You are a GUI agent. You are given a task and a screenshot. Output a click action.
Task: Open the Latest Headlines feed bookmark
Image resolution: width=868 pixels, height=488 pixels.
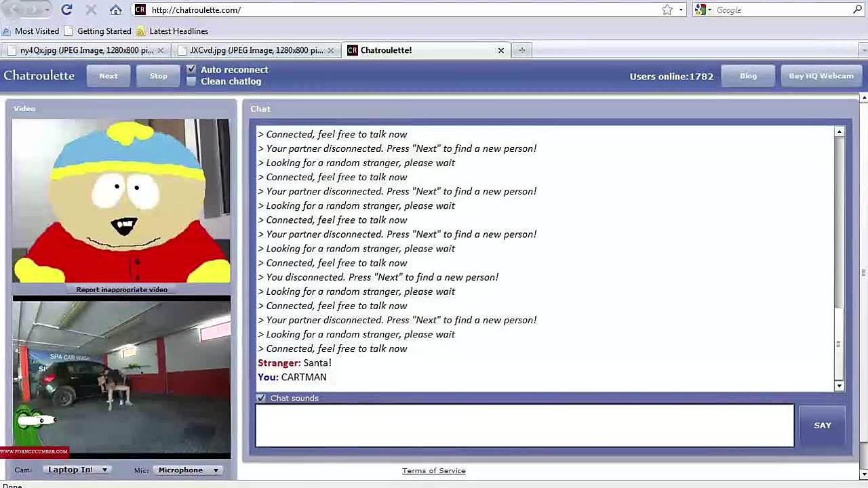[172, 31]
